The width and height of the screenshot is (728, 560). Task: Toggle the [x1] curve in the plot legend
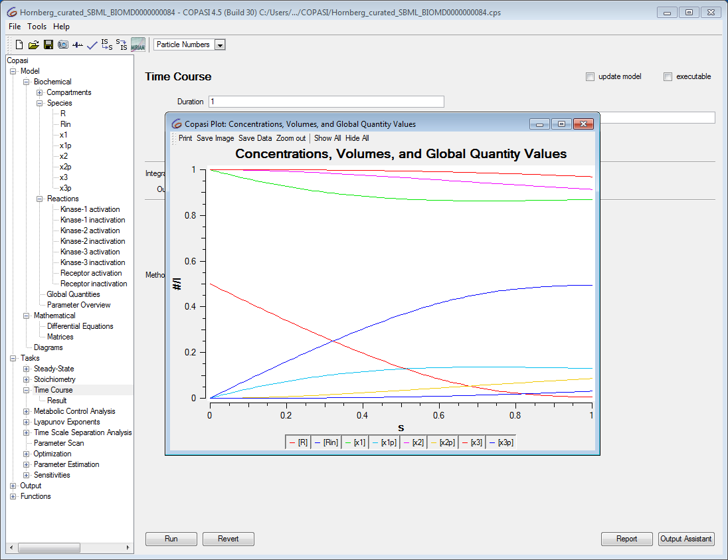[x=355, y=442]
